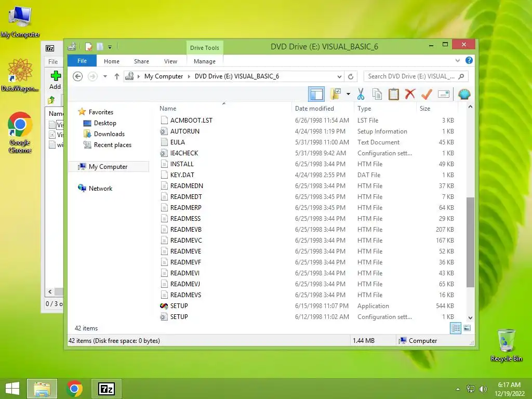The height and width of the screenshot is (399, 532).
Task: Select Recent places in navigation pane
Action: coord(113,145)
